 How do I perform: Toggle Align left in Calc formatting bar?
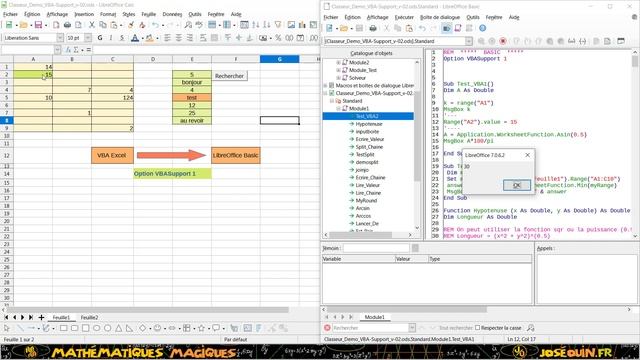pos(167,38)
